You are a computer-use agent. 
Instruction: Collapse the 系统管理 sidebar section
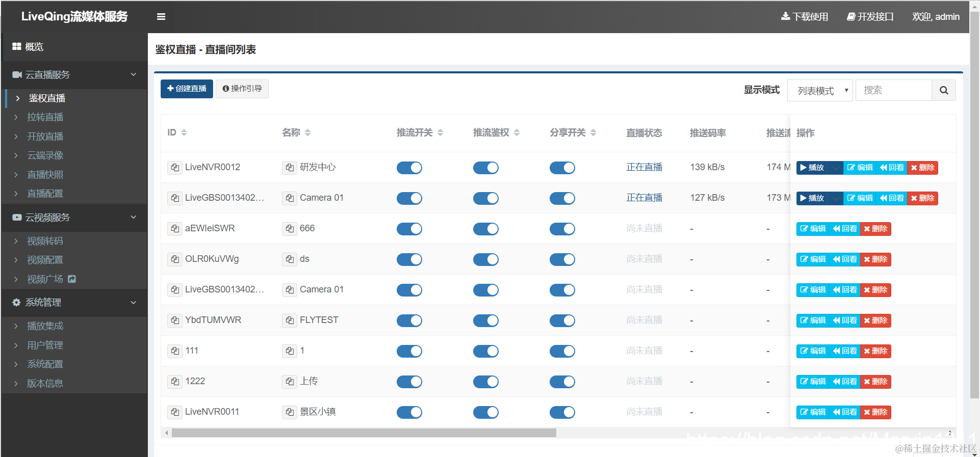coord(74,303)
